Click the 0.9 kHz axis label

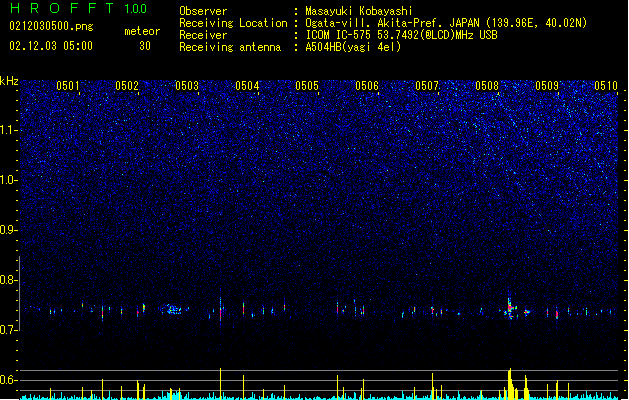click(8, 230)
